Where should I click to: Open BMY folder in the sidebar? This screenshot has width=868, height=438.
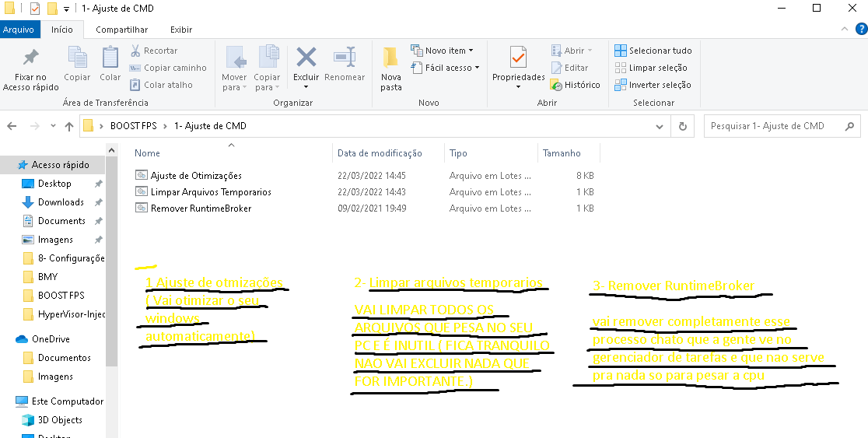pos(47,276)
